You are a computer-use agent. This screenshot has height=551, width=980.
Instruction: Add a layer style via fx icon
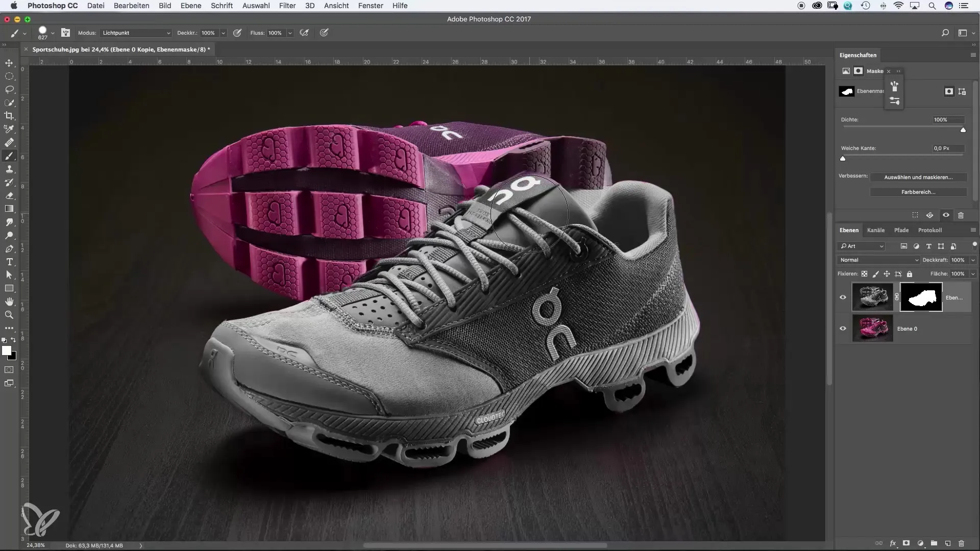coord(893,543)
